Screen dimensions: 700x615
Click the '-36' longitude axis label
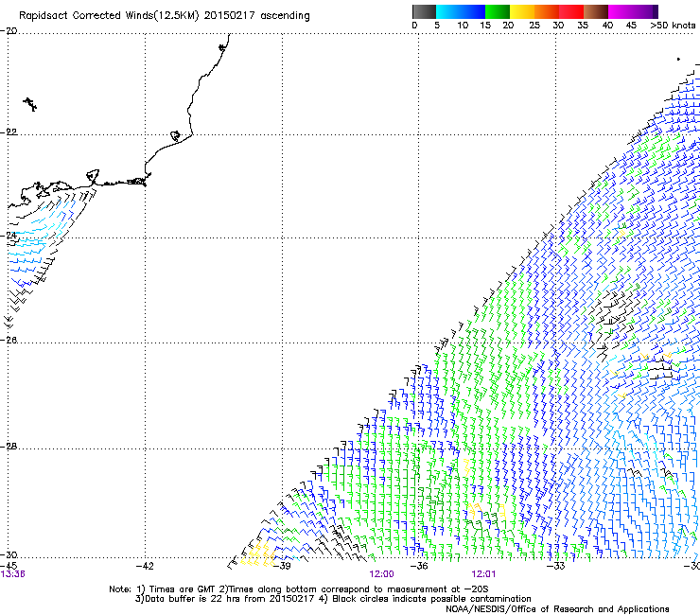pyautogui.click(x=419, y=567)
